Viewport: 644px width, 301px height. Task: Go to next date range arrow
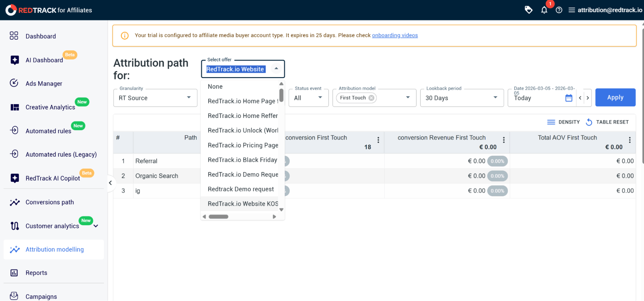tap(588, 98)
